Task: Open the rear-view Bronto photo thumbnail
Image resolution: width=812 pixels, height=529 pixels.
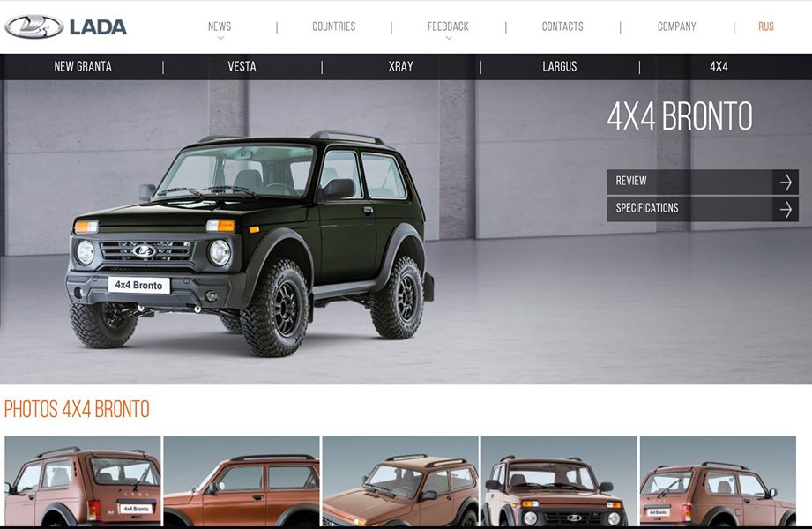Action: (83, 481)
